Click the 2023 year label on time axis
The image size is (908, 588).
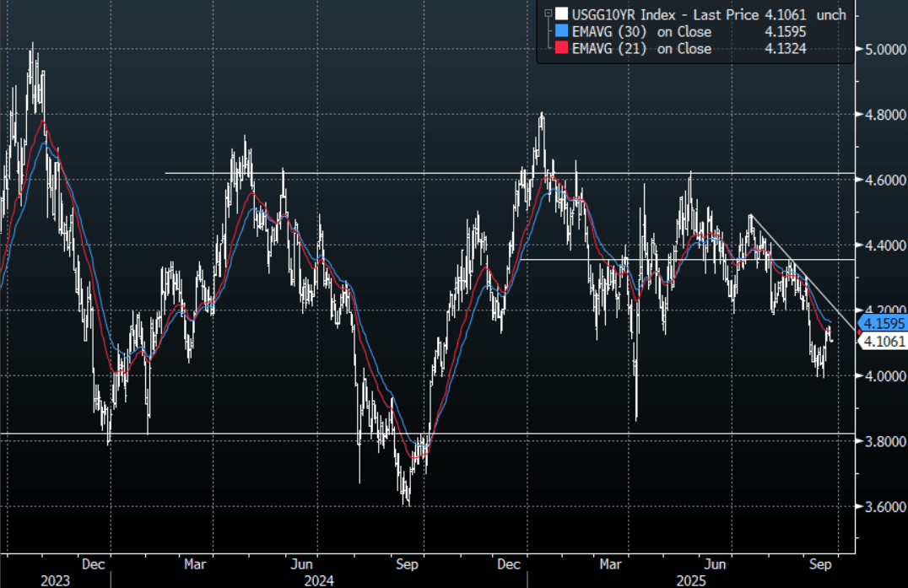(54, 580)
